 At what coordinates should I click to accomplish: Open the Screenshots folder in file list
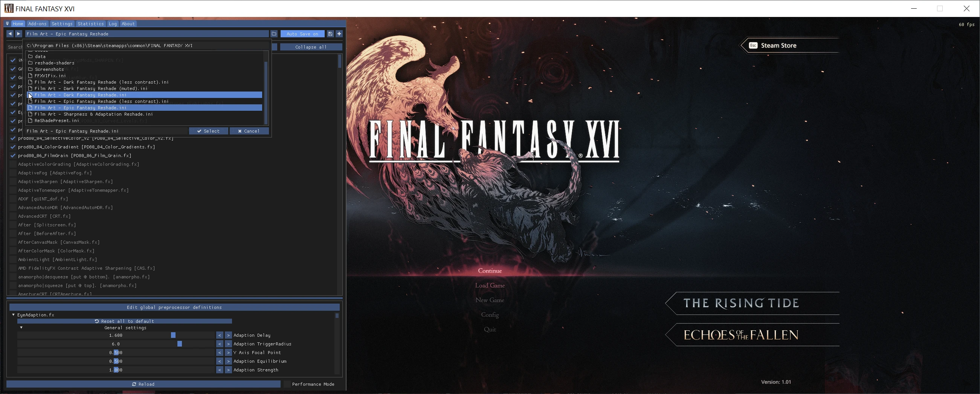[49, 69]
